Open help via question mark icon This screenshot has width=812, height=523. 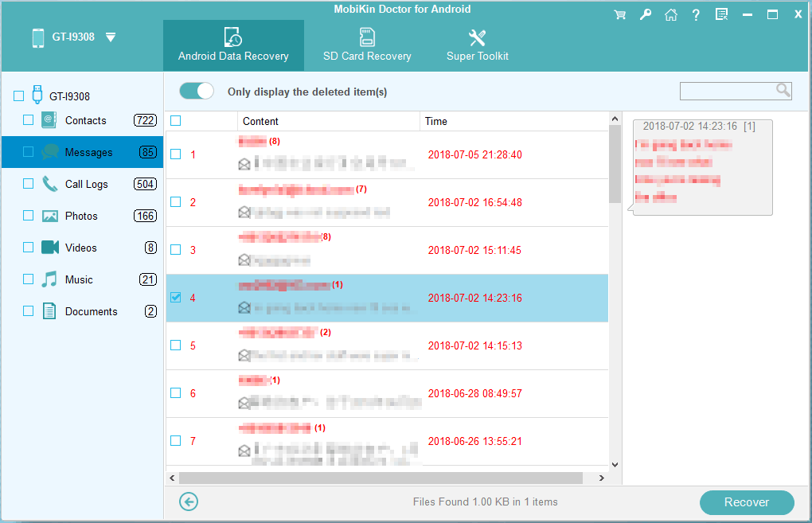click(x=696, y=15)
